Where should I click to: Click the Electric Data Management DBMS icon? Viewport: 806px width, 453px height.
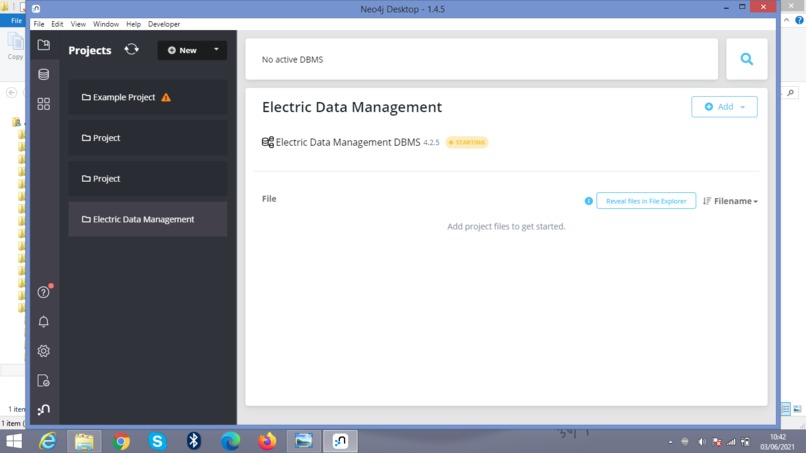point(268,142)
